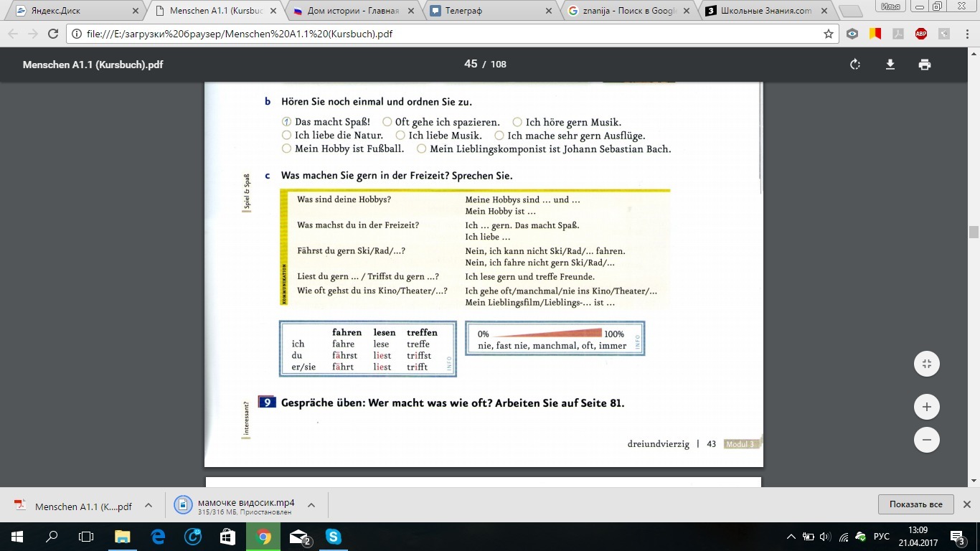Expand options for Menschen A1.1 pdf download
This screenshot has width=980, height=551.
pos(149,505)
